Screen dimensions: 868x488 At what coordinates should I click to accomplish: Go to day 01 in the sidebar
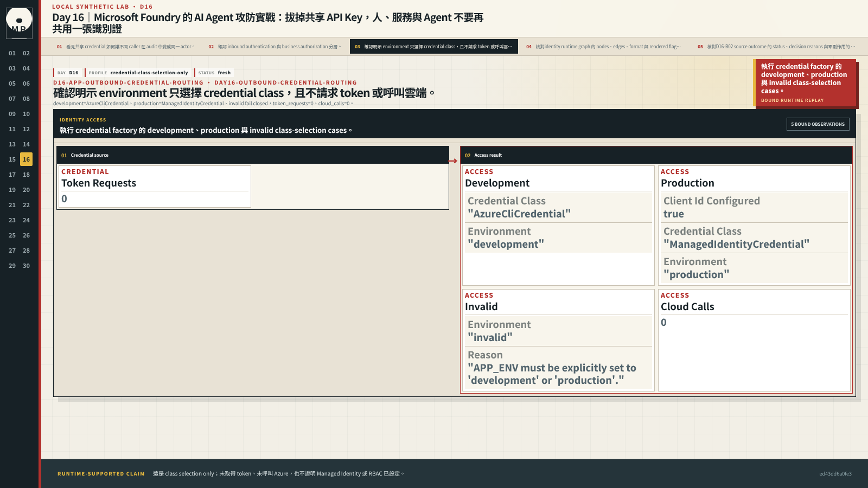click(x=12, y=53)
